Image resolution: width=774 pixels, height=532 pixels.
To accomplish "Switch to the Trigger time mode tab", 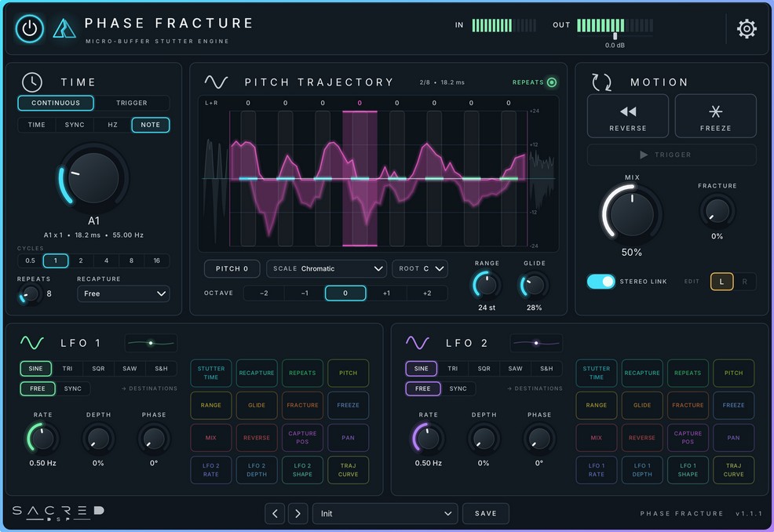I will tap(132, 103).
